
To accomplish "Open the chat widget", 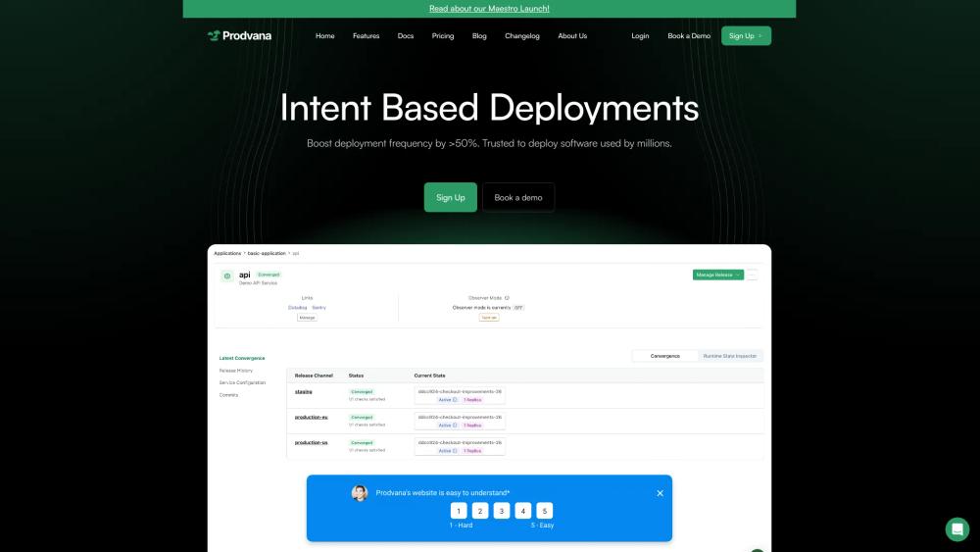I will click(956, 528).
